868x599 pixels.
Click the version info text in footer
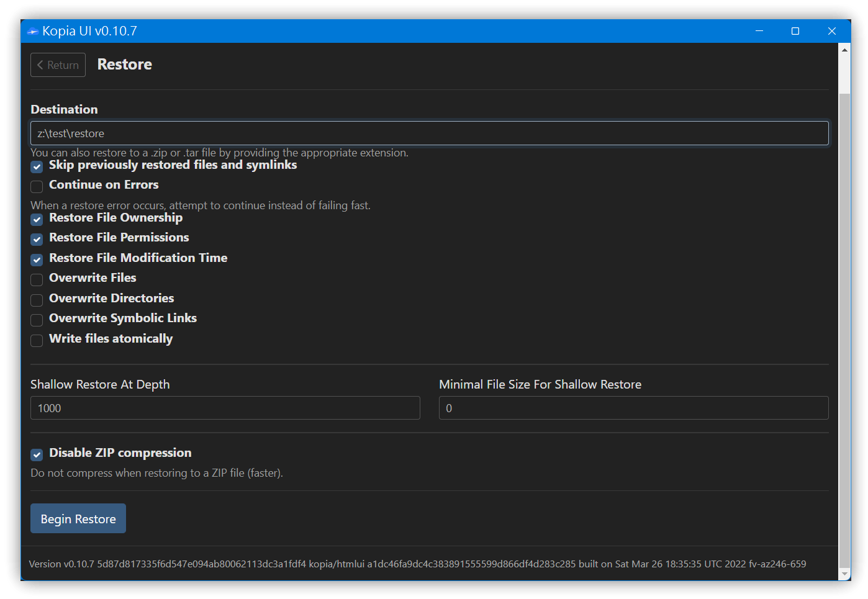(x=417, y=564)
